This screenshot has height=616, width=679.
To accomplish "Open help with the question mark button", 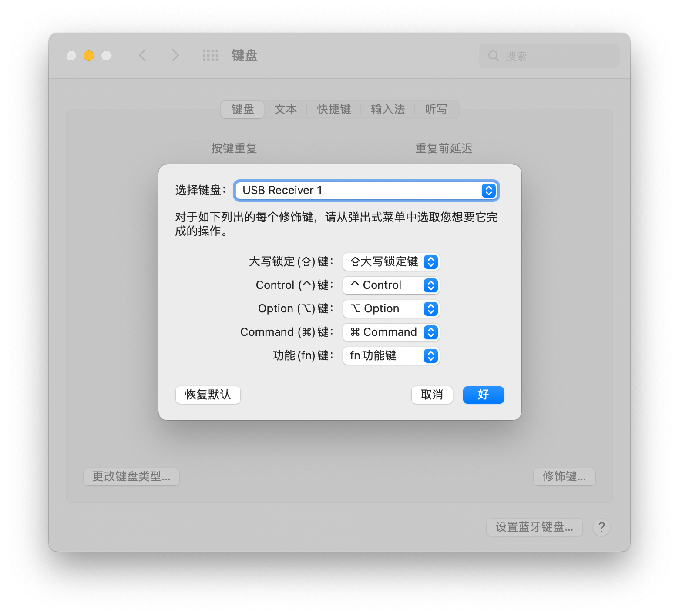I will pos(602,527).
